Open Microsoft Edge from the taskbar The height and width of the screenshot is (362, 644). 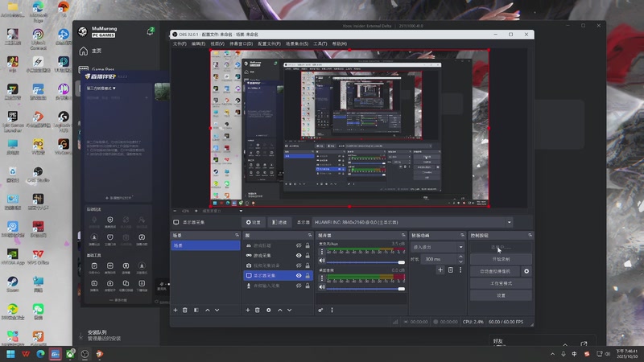point(40,354)
